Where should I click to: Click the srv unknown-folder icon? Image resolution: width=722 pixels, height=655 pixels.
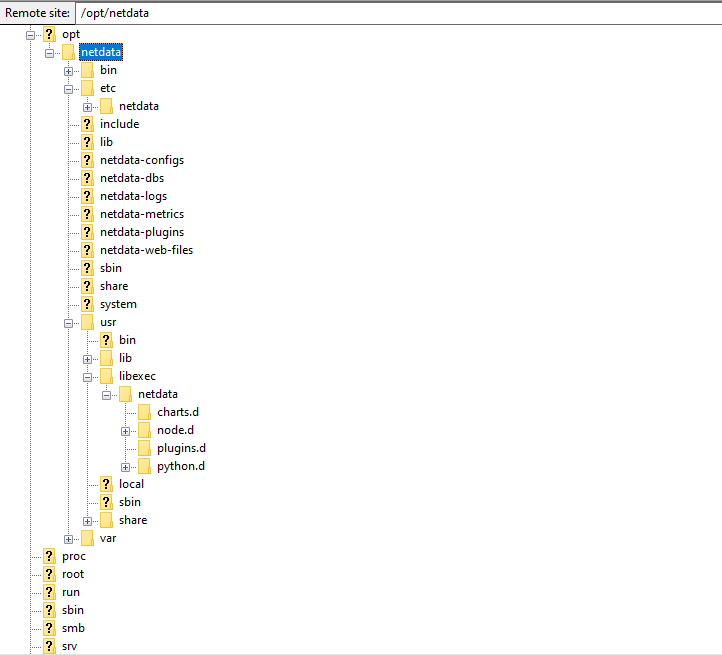click(x=49, y=646)
